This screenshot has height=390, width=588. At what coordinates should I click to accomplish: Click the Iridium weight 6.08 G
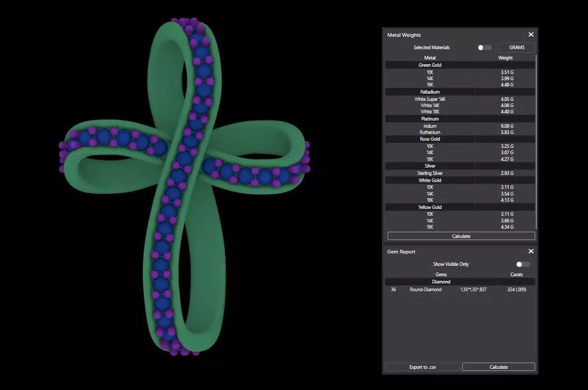tap(507, 126)
